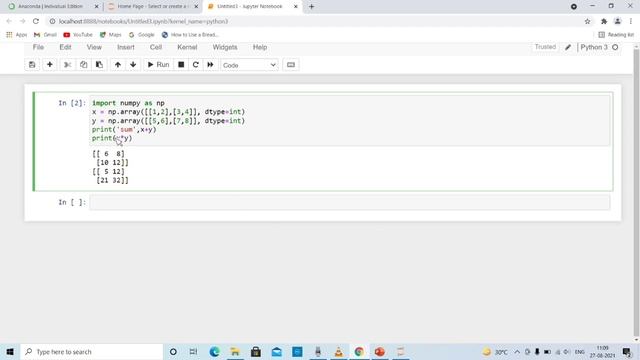The width and height of the screenshot is (640, 360).
Task: Open the Gmail bookmark
Action: pos(45,35)
